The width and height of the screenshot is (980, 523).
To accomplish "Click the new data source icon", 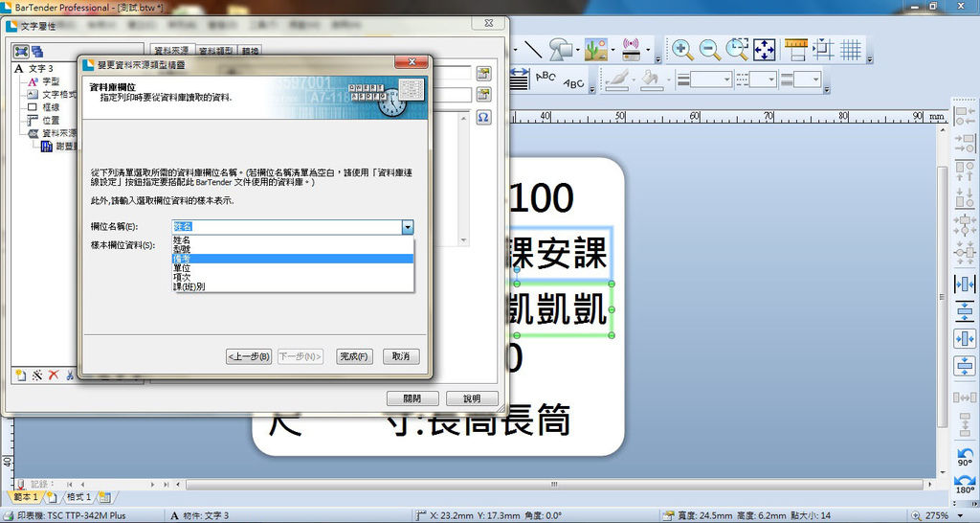I will pyautogui.click(x=21, y=375).
